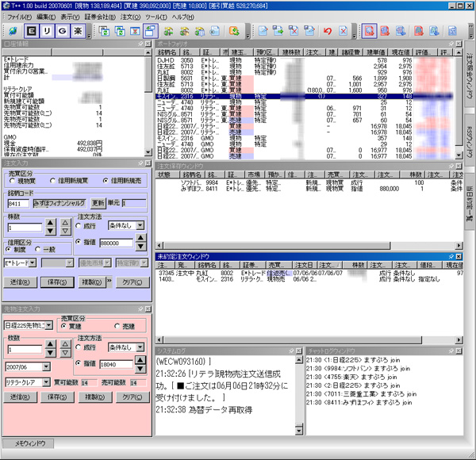
Task: Pin the 口座情報 panel
Action: [x=140, y=44]
